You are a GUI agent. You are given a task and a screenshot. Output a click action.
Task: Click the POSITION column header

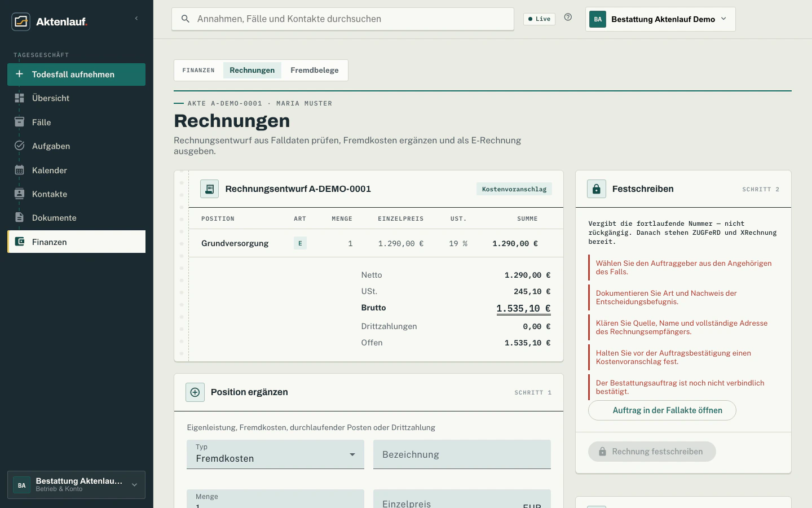(x=218, y=218)
